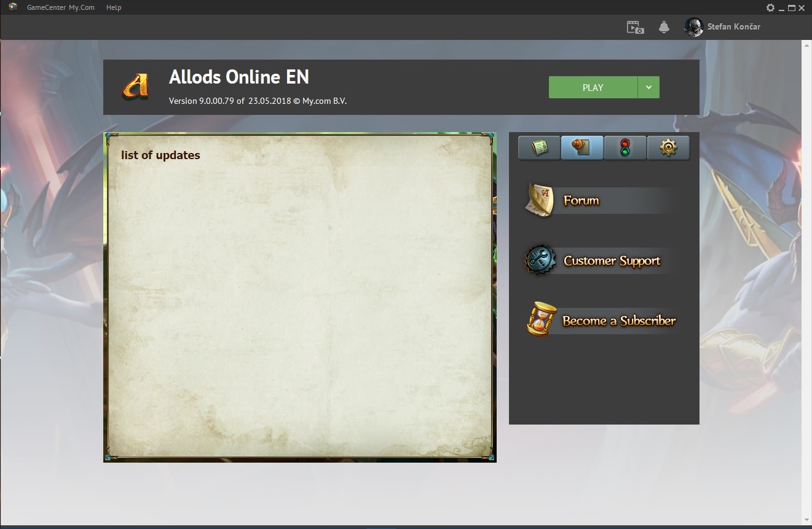Open the news scroll tab icon

point(539,148)
